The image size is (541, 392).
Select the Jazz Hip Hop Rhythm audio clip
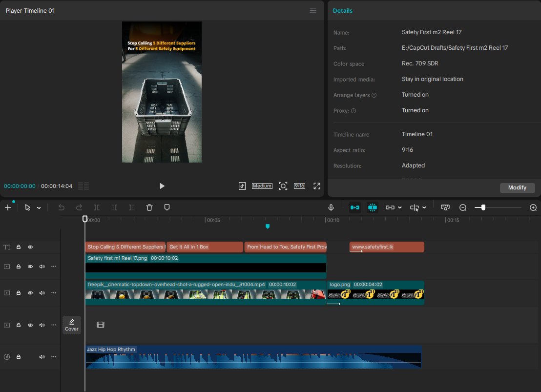(x=253, y=357)
